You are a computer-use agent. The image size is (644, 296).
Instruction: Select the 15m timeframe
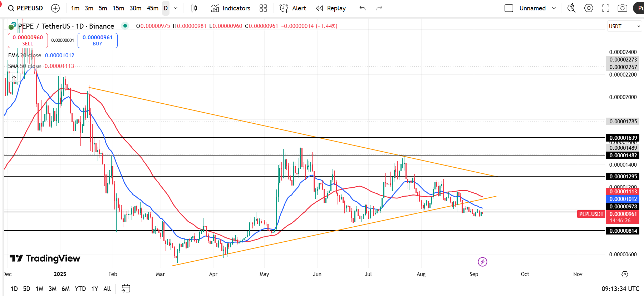coord(118,8)
